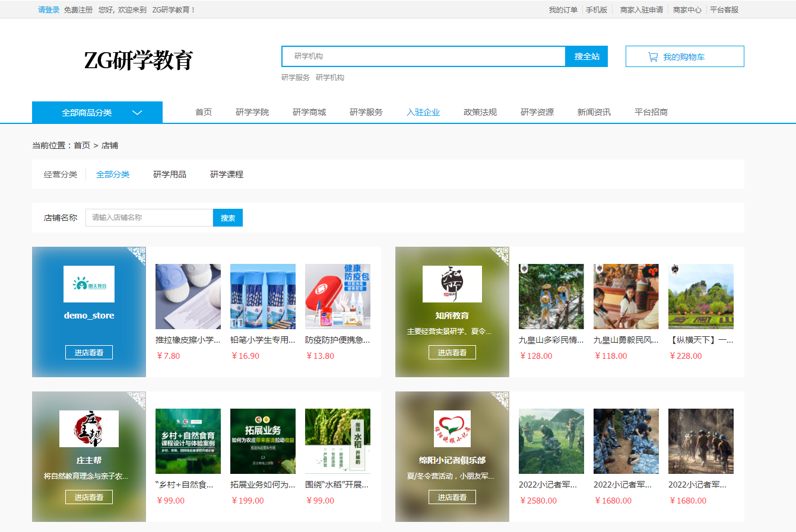Viewport: 796px width, 532px height.
Task: Click the 绵阳小记者俱乐部 heart logo
Action: pos(452,429)
